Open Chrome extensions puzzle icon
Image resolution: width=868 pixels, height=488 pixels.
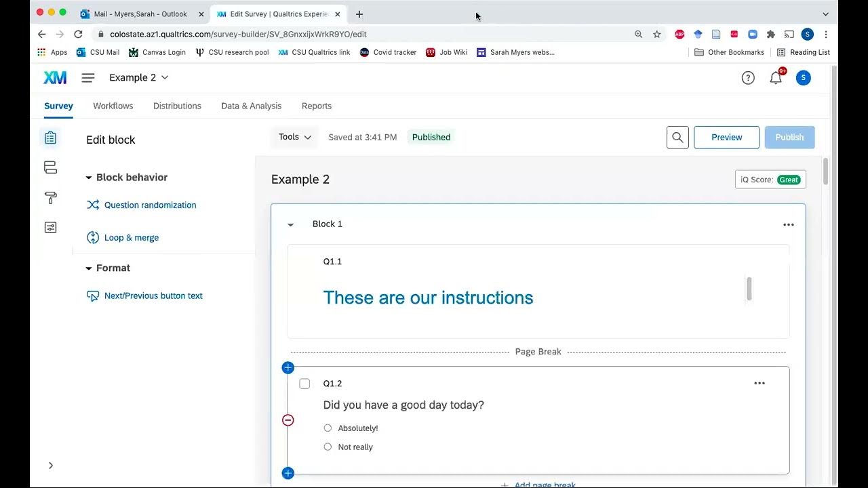[x=770, y=34]
